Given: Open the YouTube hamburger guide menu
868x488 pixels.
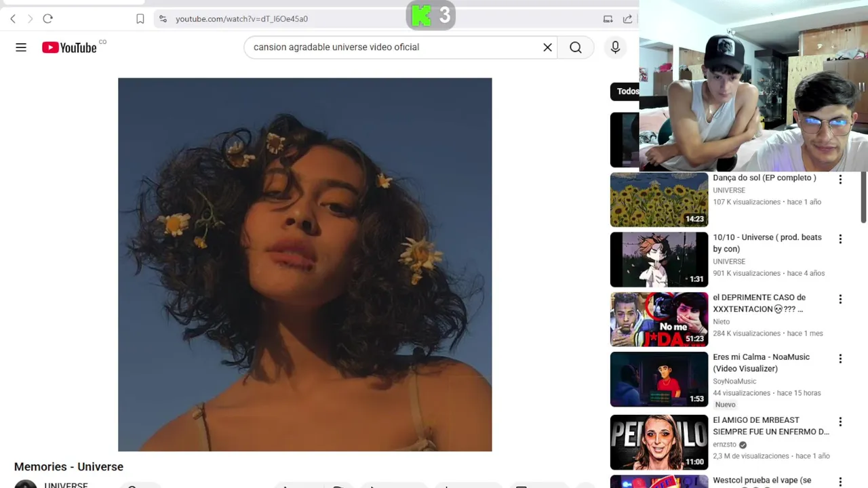Looking at the screenshot, I should click(x=21, y=47).
